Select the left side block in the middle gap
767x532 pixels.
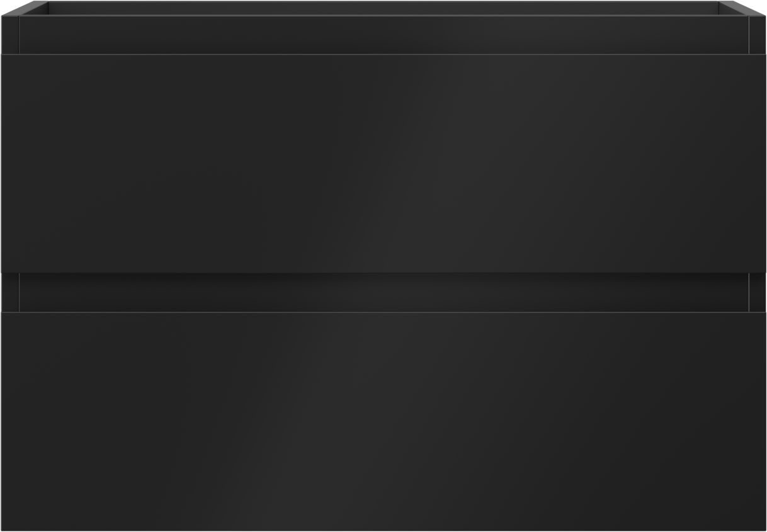coord(10,292)
